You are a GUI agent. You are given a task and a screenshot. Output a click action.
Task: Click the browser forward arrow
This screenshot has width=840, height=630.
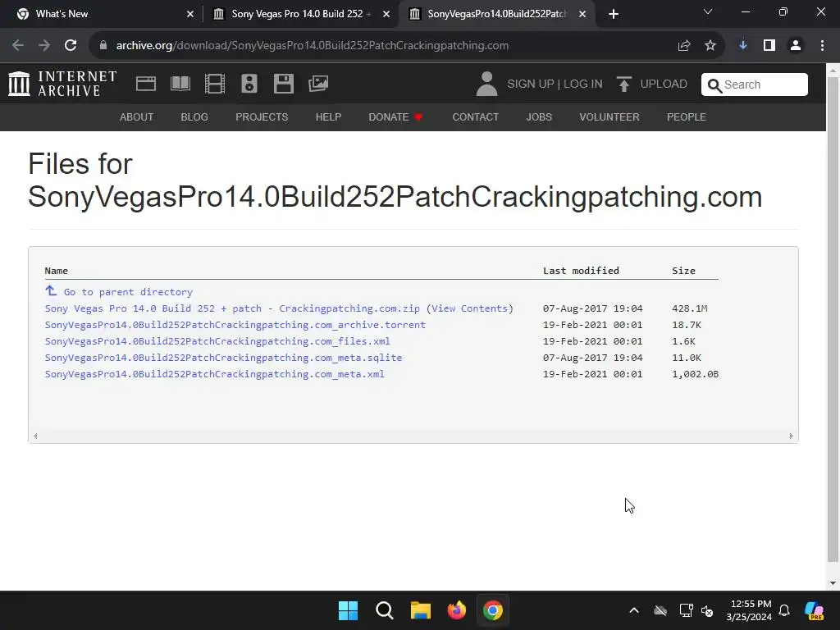click(44, 46)
